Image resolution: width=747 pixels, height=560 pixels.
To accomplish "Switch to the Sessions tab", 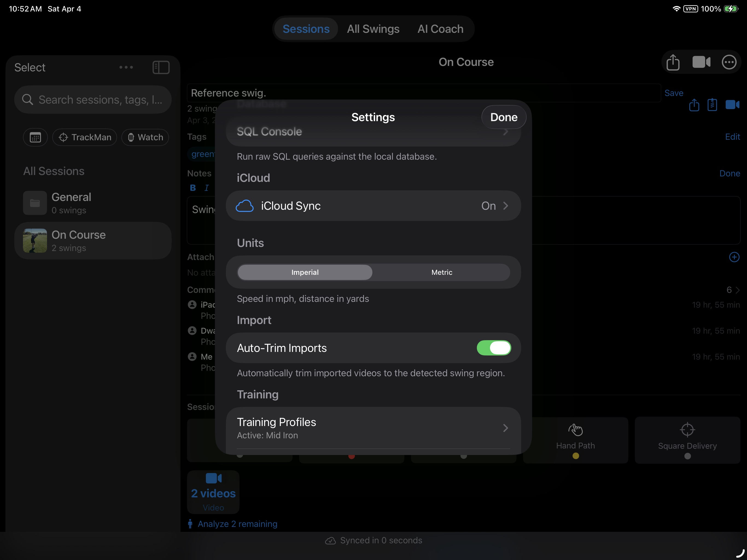I will 306,29.
